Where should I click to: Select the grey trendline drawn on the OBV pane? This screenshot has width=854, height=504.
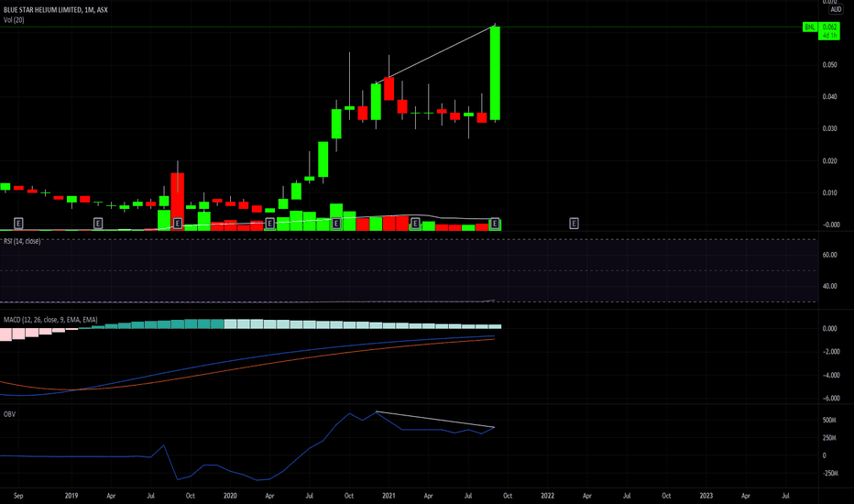click(436, 420)
